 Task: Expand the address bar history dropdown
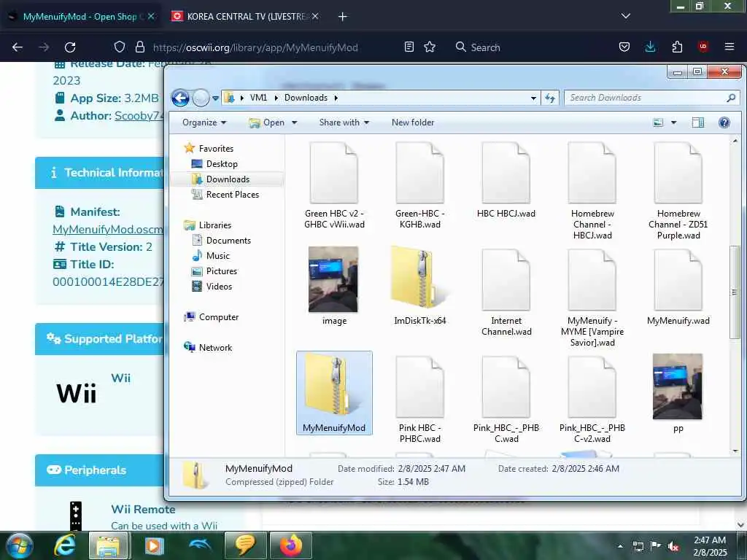coord(533,98)
